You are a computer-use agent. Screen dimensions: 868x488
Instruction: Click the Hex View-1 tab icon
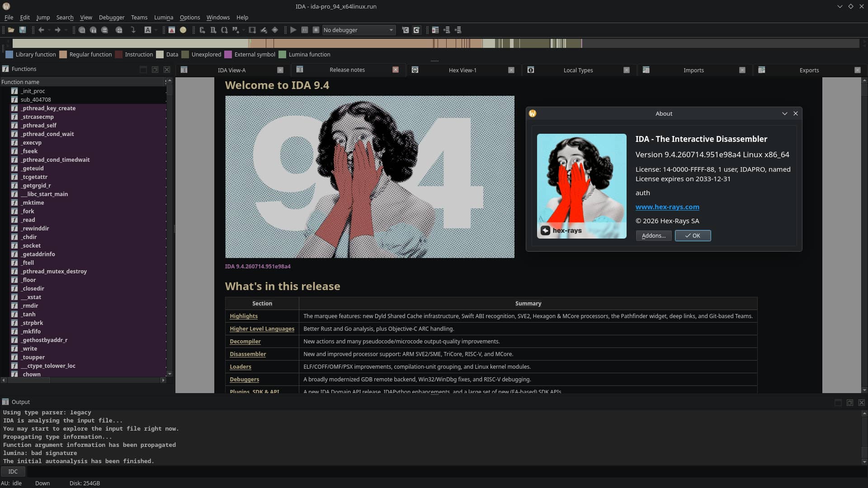tap(415, 70)
